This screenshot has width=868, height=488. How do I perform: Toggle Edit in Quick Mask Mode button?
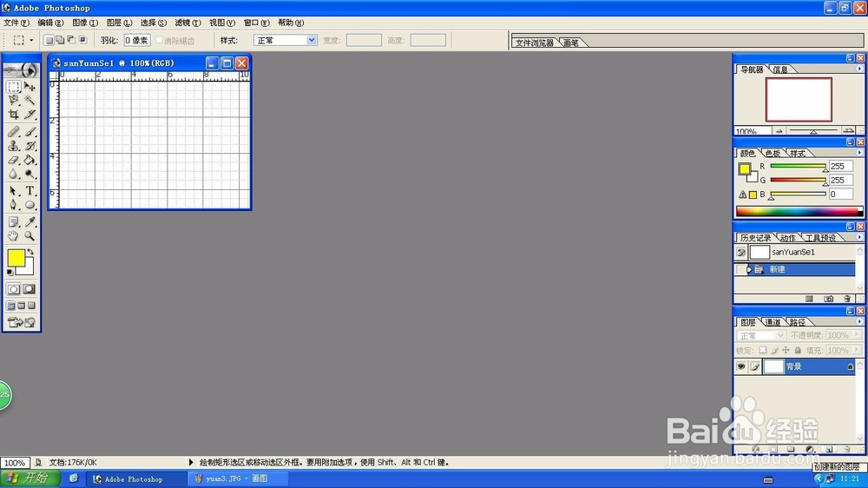point(30,289)
